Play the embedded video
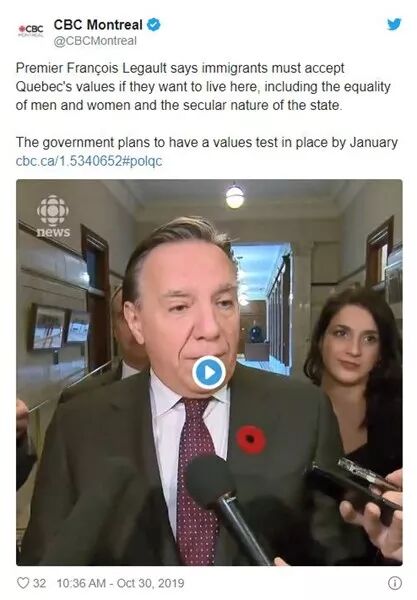This screenshot has width=417, height=600. tap(209, 372)
